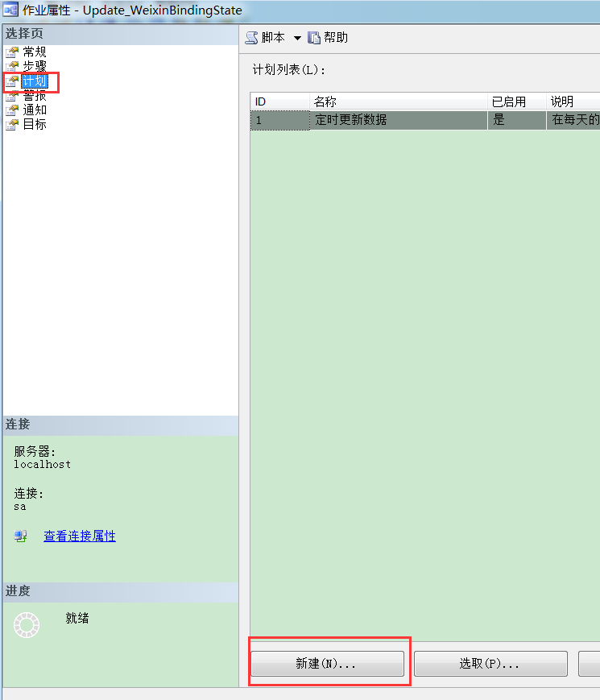The height and width of the screenshot is (700, 600).
Task: Click the help icon in toolbar
Action: point(314,38)
